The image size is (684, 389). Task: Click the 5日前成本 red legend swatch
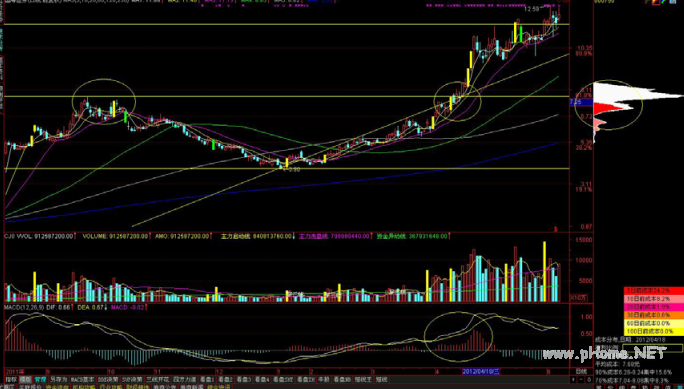click(x=653, y=290)
